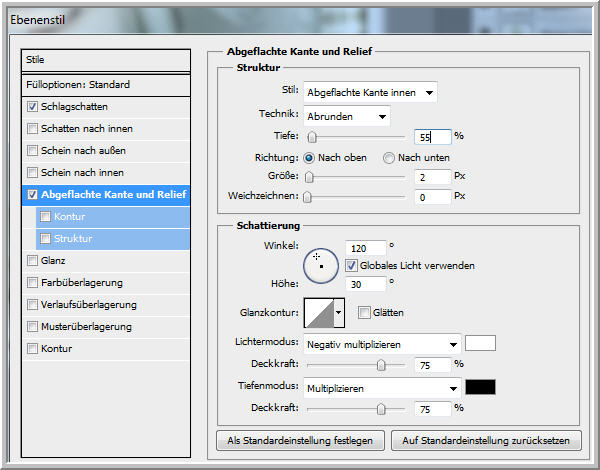Image resolution: width=600 pixels, height=470 pixels.
Task: Open the Tiefenmodus dropdown Multiplizieren
Action: 382,388
